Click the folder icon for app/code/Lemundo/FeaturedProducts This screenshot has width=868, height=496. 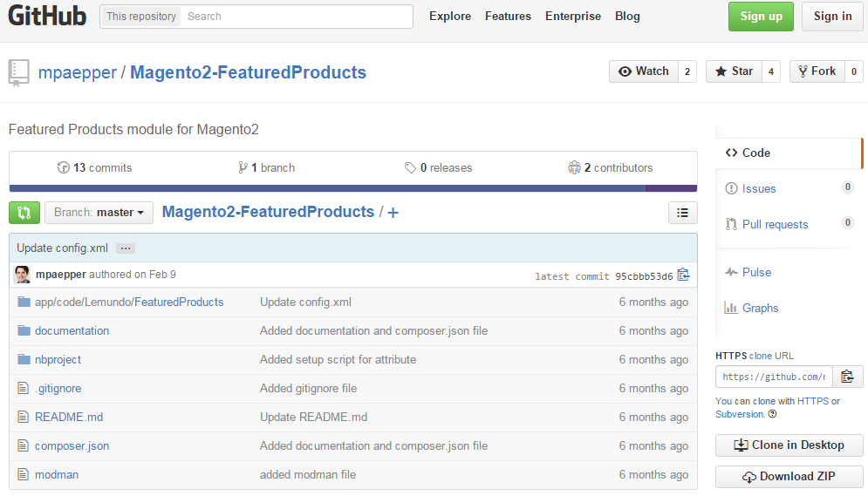[24, 302]
